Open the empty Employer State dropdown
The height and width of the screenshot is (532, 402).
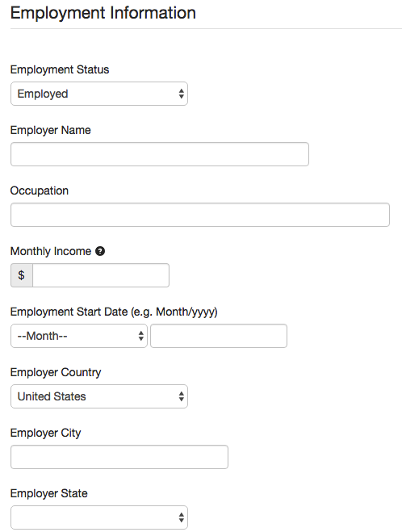point(99,517)
